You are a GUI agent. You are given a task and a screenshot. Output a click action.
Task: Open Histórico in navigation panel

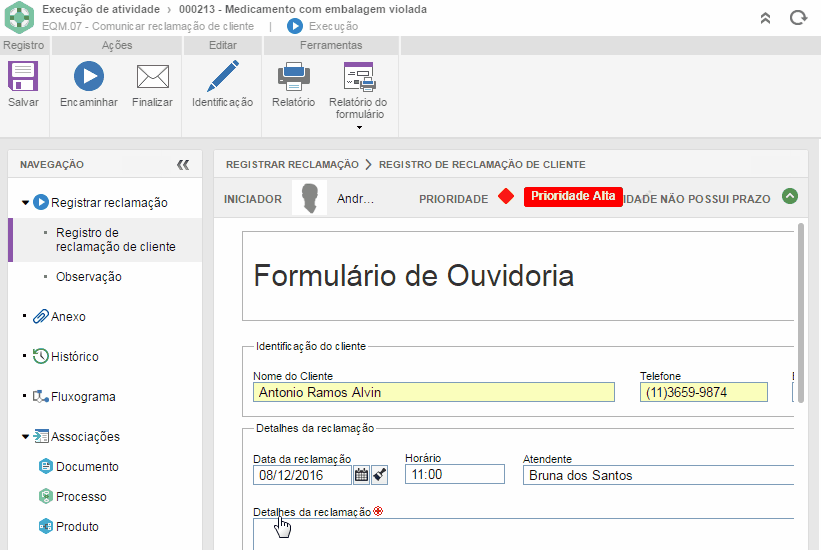74,357
